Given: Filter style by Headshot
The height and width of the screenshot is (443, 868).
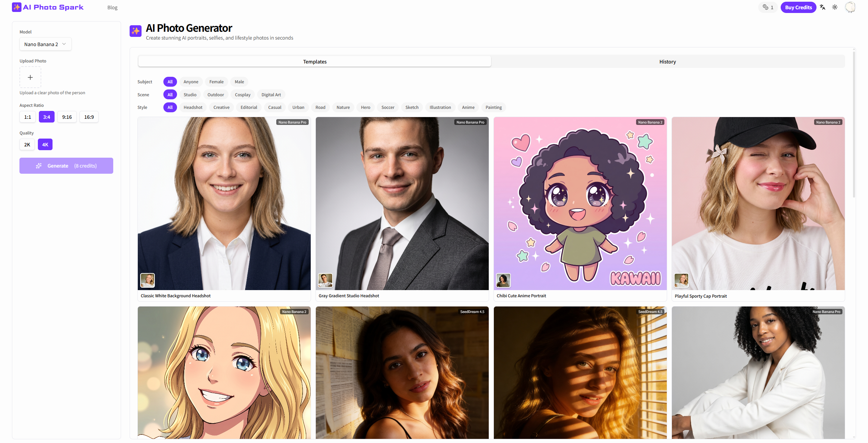Looking at the screenshot, I should click(193, 108).
